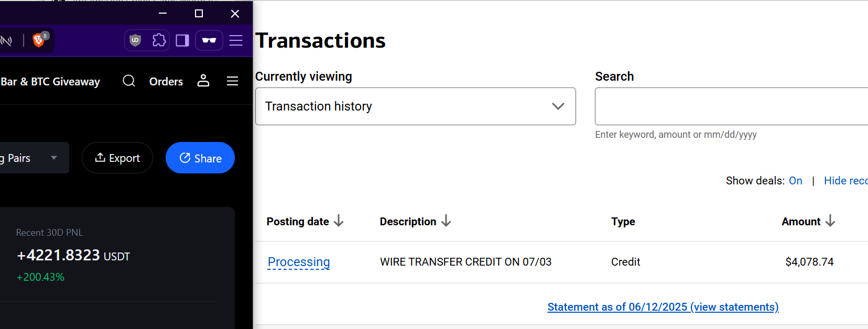Image resolution: width=868 pixels, height=329 pixels.
Task: Open the browser extensions puzzle icon
Action: point(159,40)
